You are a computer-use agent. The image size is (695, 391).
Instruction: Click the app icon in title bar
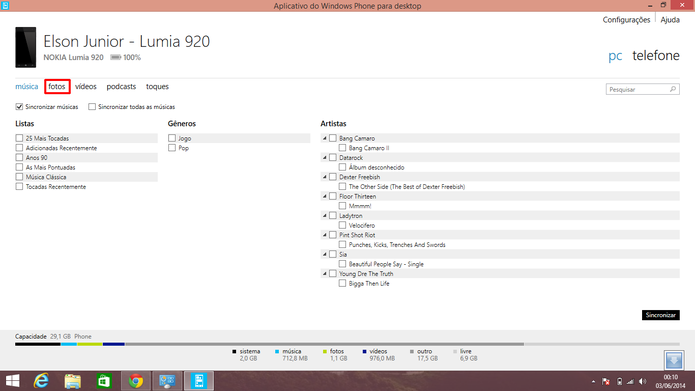[5, 5]
